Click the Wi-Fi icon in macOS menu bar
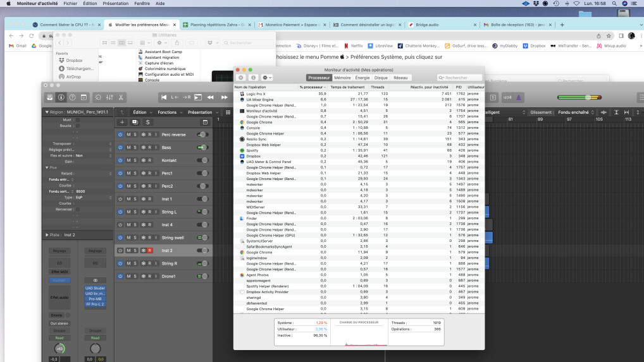644x362 pixels. [x=577, y=3]
